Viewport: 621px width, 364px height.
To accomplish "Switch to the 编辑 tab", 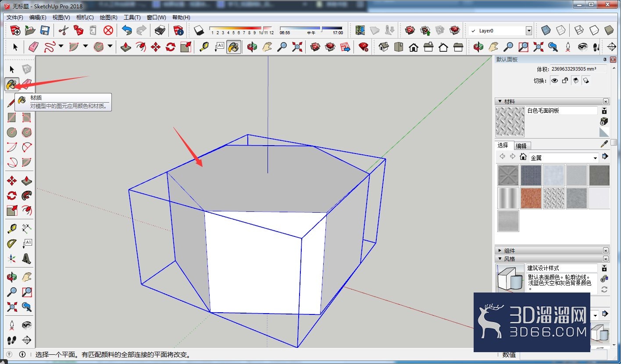I will point(521,146).
